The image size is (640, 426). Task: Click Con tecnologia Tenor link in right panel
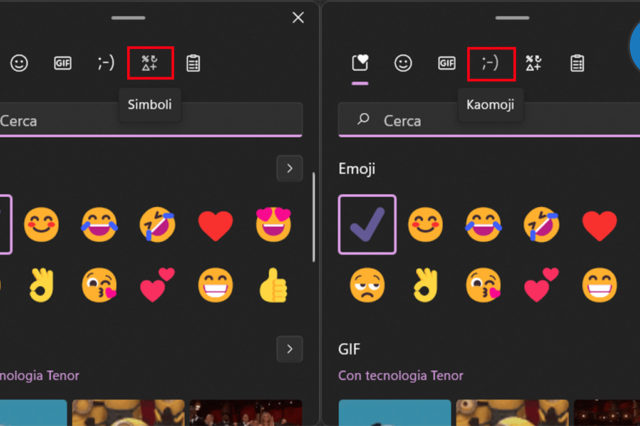[x=400, y=375]
